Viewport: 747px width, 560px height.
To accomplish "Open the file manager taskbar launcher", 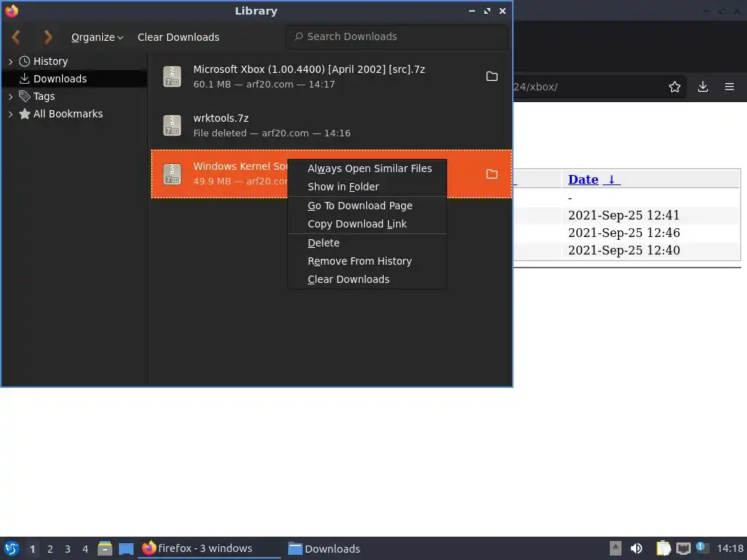I will click(105, 548).
